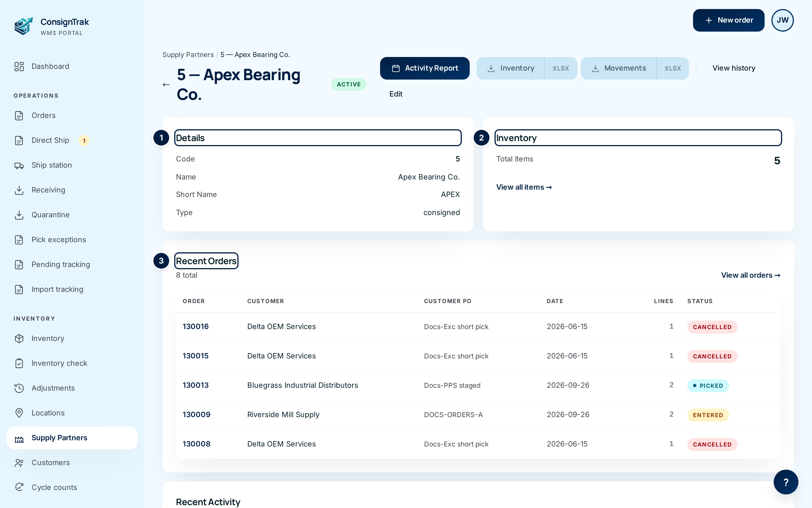Viewport: 812px width, 508px height.
Task: Click the DOCS-ORDERS-A customer PO cell
Action: (453, 415)
